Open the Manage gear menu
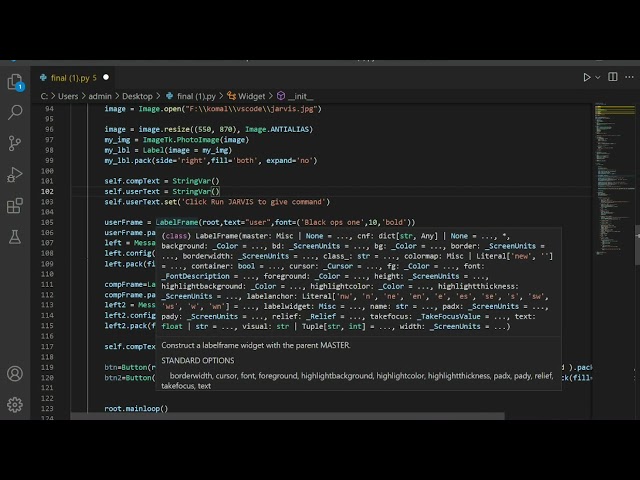The image size is (640, 480). [15, 404]
